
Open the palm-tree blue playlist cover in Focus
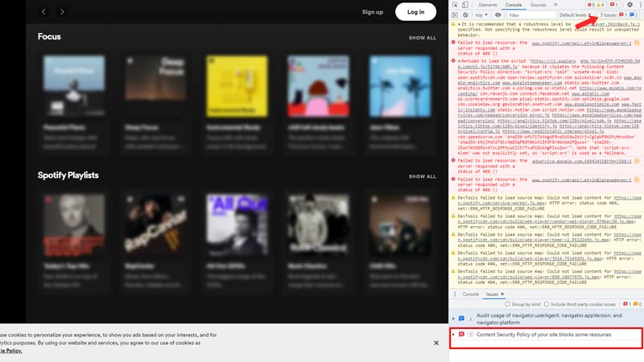pyautogui.click(x=400, y=86)
